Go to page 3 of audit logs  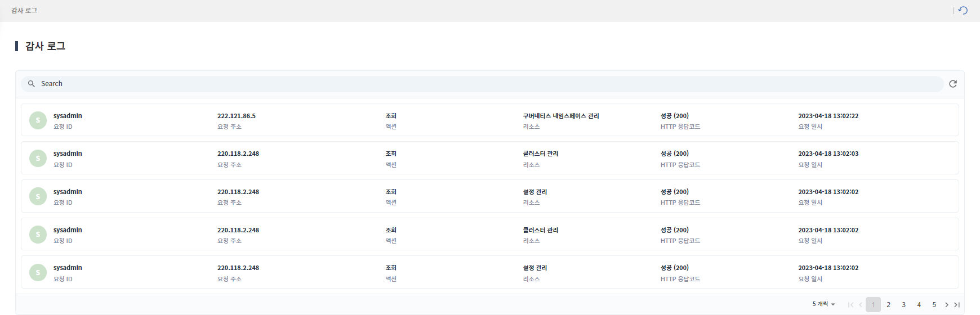[x=903, y=305]
